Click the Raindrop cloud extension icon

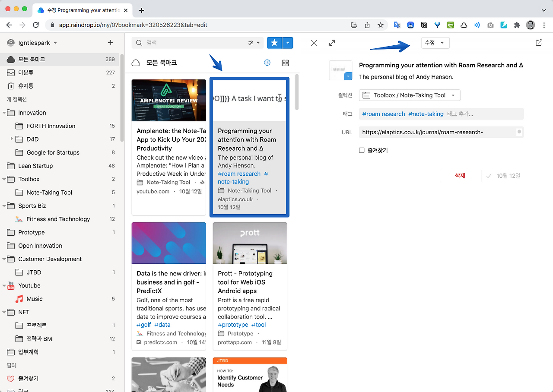[x=464, y=25]
